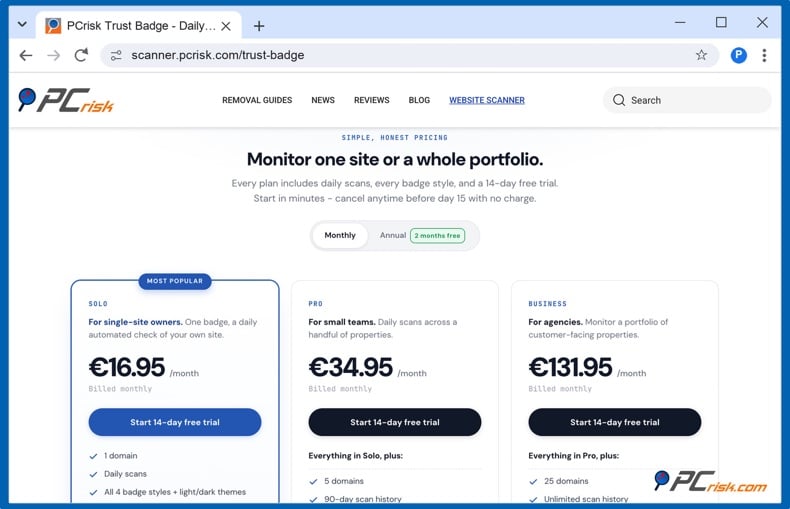The width and height of the screenshot is (790, 509).
Task: Click the magnifier icon in the search box
Action: (619, 100)
